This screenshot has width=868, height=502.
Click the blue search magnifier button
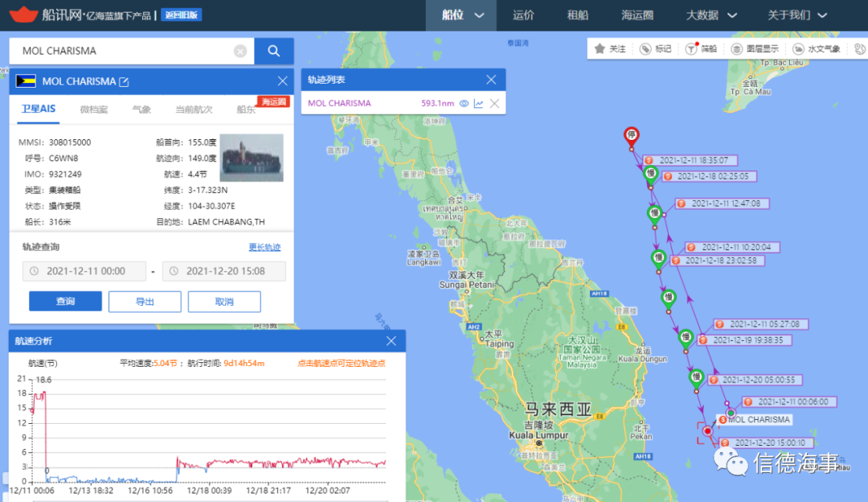coord(274,51)
